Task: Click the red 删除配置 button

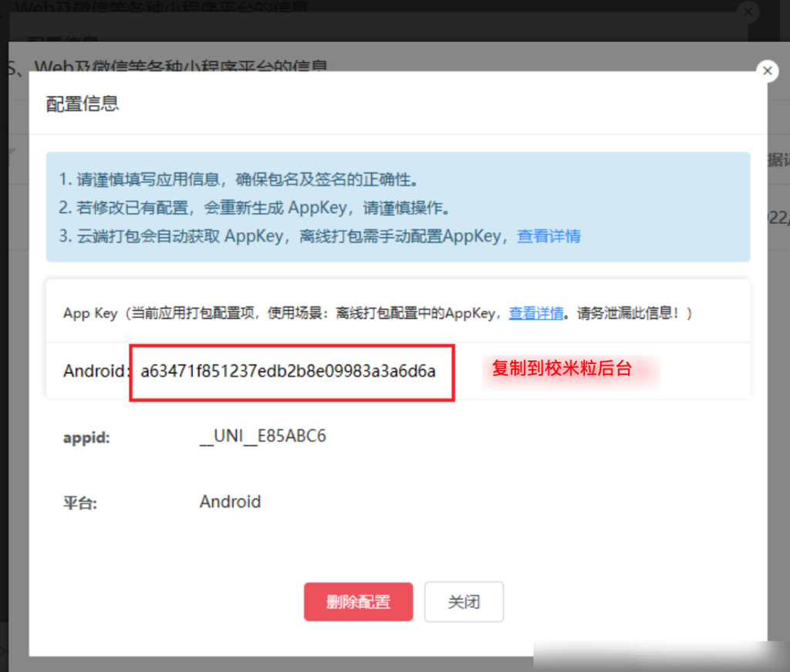Action: point(358,602)
